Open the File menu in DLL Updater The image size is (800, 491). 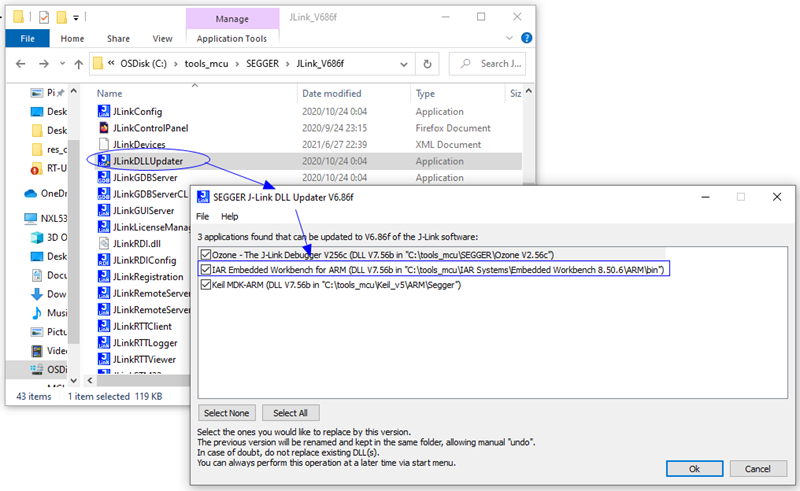click(203, 216)
